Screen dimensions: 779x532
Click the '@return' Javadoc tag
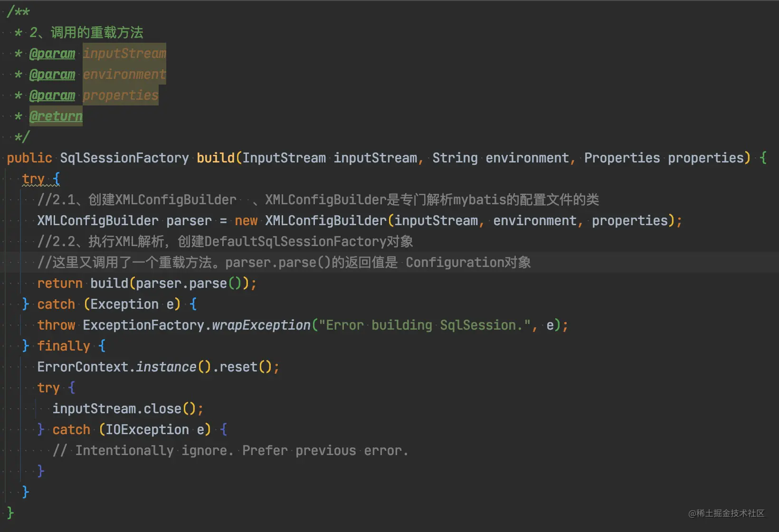point(56,116)
